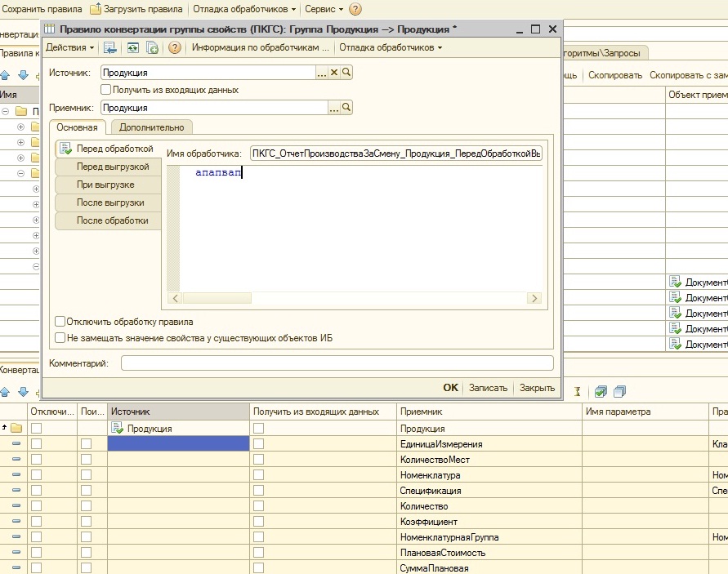Viewport: 728px width, 574px height.
Task: Click the help icon in main top toolbar
Action: coord(355,9)
